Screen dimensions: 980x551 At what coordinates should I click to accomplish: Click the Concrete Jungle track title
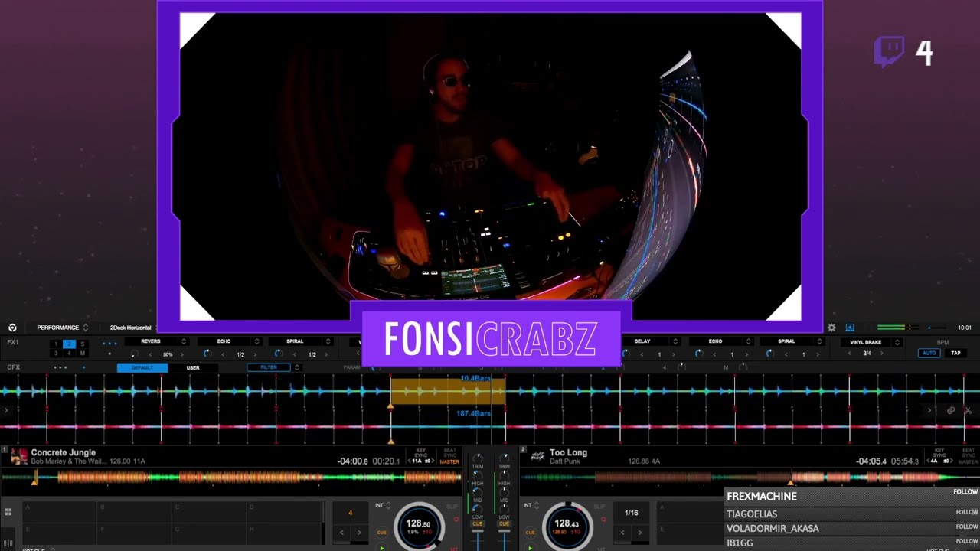64,453
